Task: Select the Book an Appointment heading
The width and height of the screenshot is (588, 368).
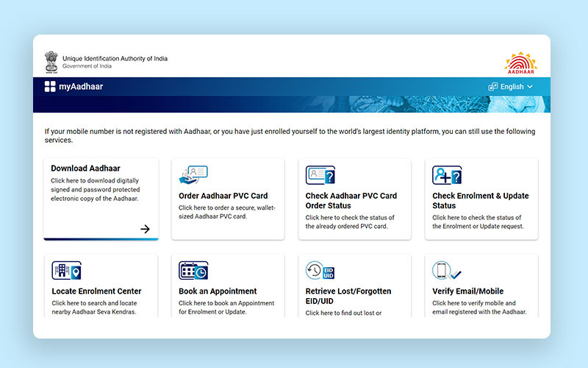Action: point(218,291)
